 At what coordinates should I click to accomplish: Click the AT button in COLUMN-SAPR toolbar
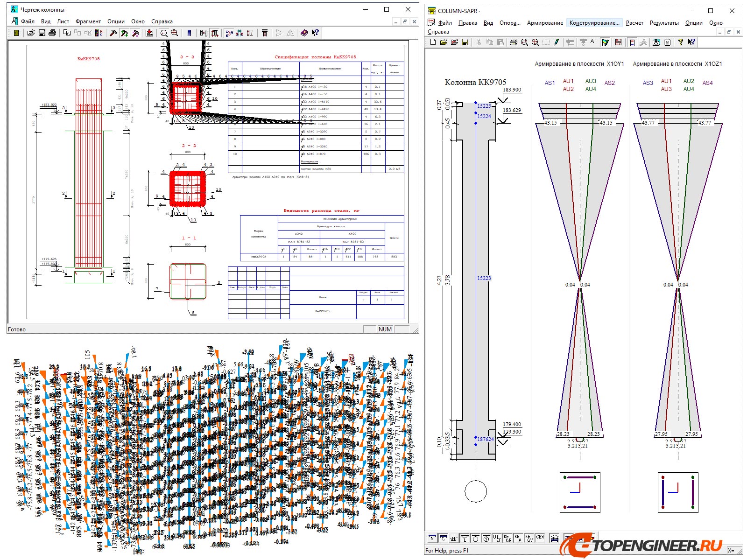pos(594,42)
